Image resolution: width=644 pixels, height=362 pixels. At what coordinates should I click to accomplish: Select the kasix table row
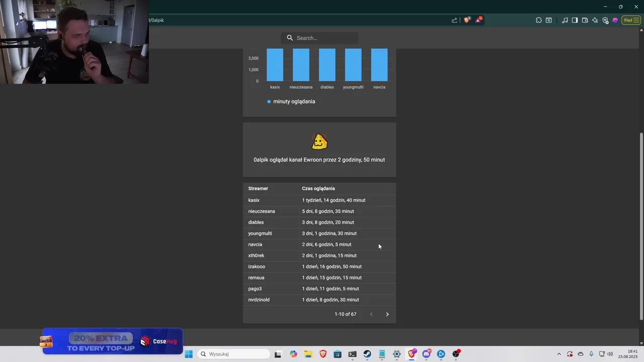pos(319,200)
